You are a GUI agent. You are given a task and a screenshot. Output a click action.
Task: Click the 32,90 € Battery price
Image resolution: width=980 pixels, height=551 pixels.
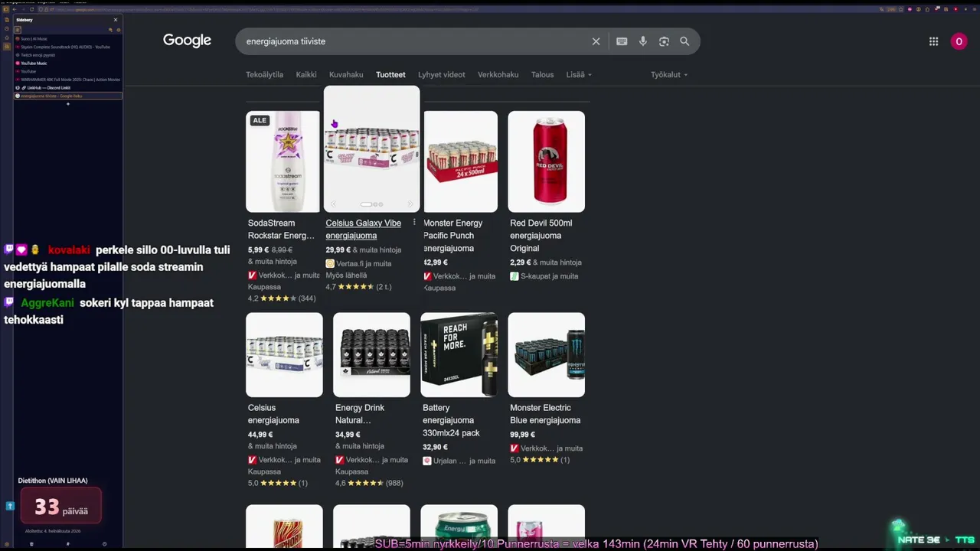435,447
